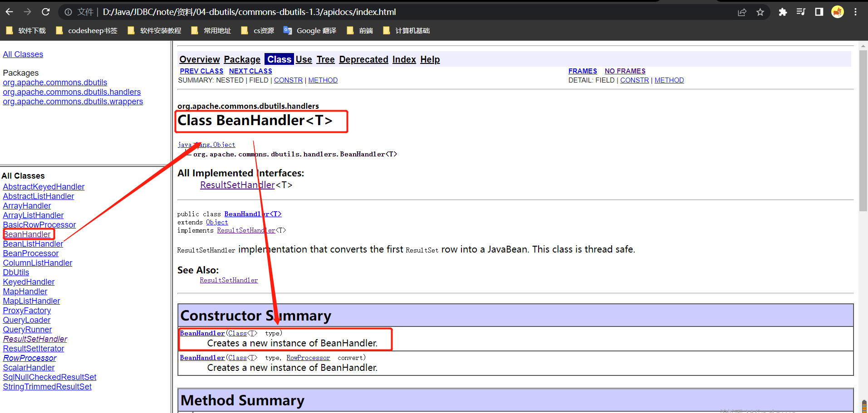868x413 pixels.
Task: Open package org.apache.commons.dbutils.wrappers
Action: coord(73,102)
